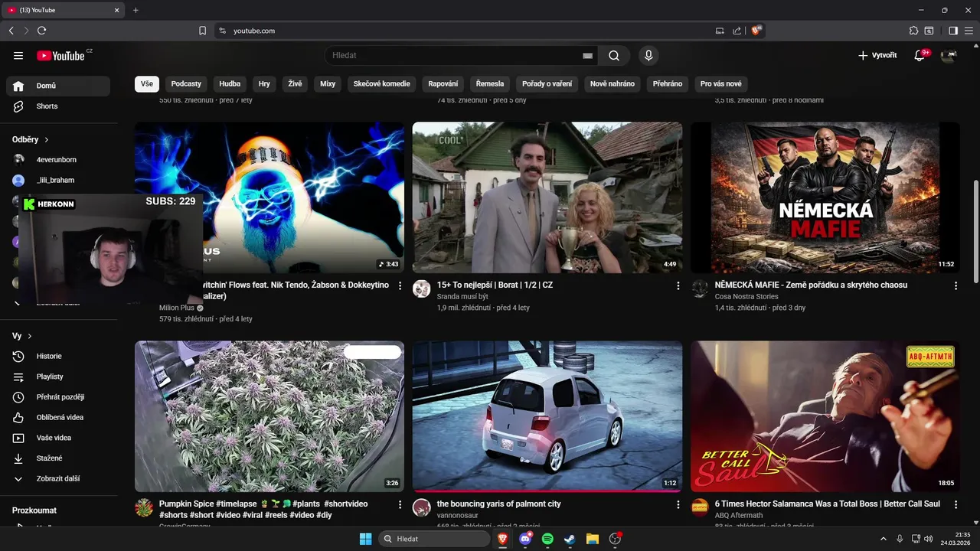Play the Borat video thumbnail
The height and width of the screenshot is (551, 980).
point(547,197)
